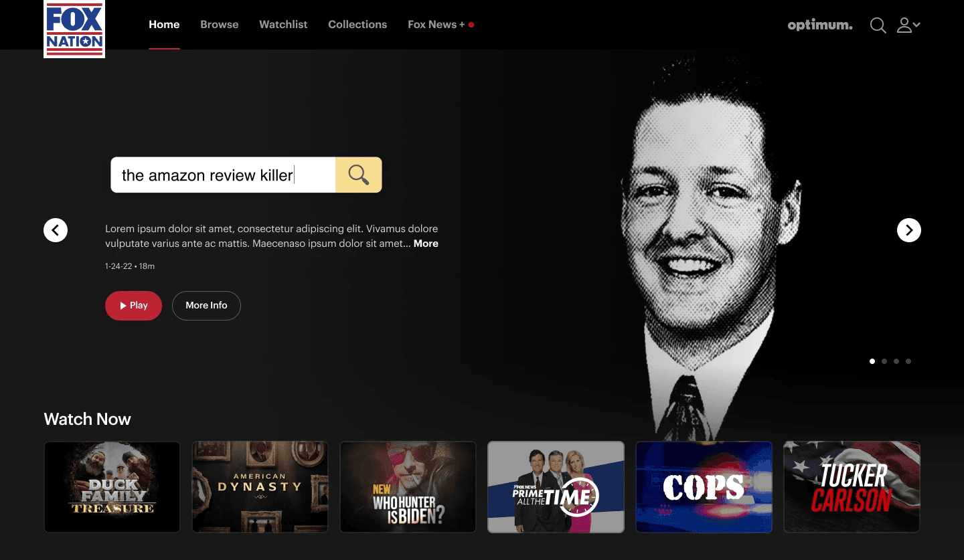
Task: Open the Fox News + tab
Action: [440, 25]
